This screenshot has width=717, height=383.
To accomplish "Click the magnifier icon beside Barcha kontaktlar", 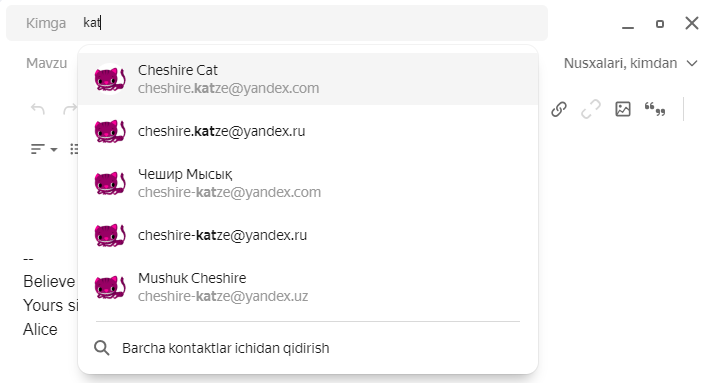I will 102,348.
